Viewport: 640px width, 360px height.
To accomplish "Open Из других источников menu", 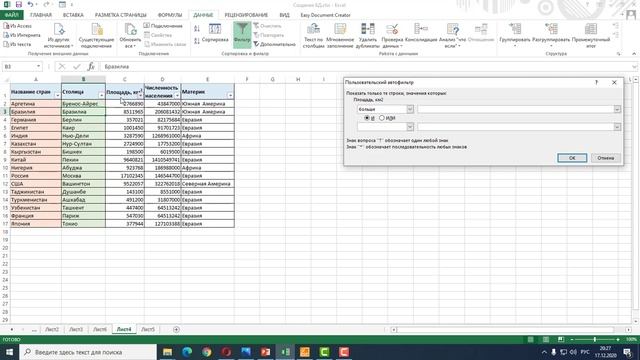I will (x=59, y=36).
